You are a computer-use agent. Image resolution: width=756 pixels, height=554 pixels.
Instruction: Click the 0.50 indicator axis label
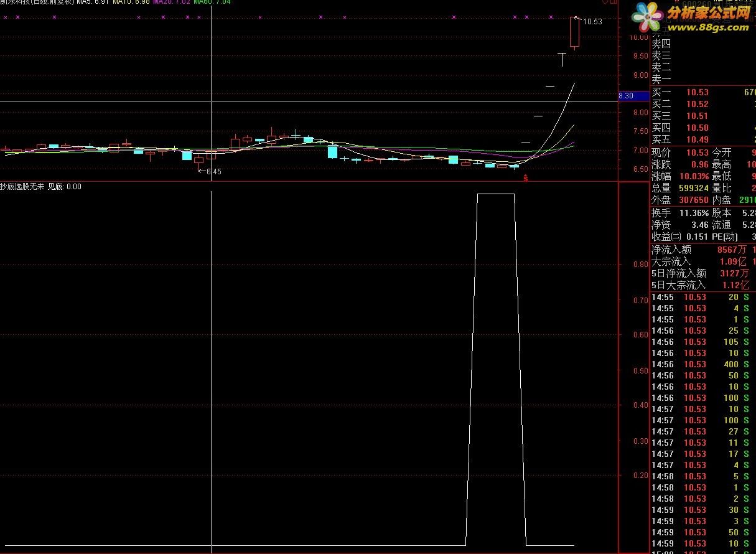click(x=640, y=371)
